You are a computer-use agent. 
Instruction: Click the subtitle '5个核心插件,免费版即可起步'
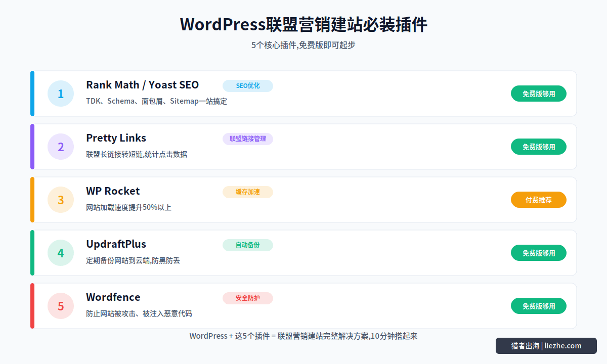click(303, 45)
